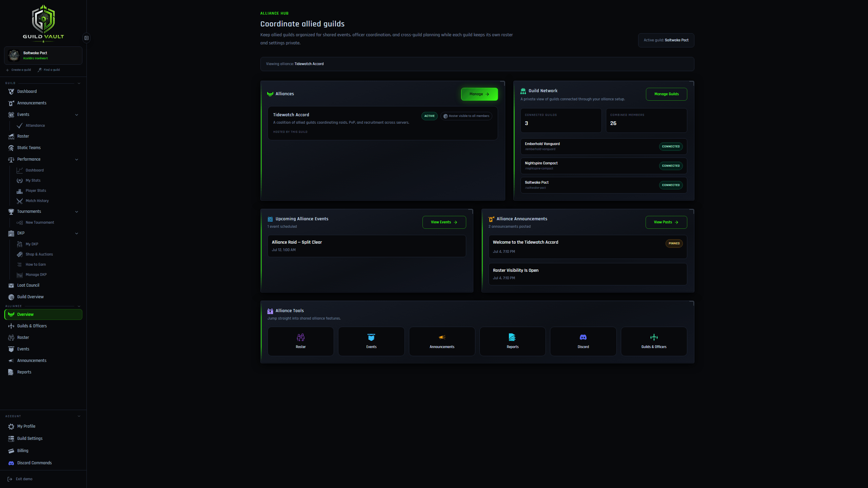Image resolution: width=868 pixels, height=488 pixels.
Task: Open the Tidewatch Accord alliance card
Action: [x=383, y=123]
